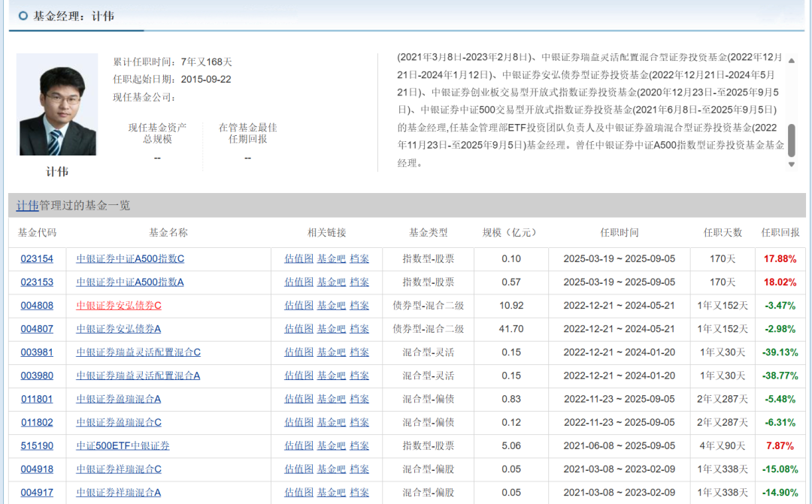Image resolution: width=812 pixels, height=504 pixels.
Task: Click the 4年又90天 tenure cell
Action: click(x=723, y=445)
